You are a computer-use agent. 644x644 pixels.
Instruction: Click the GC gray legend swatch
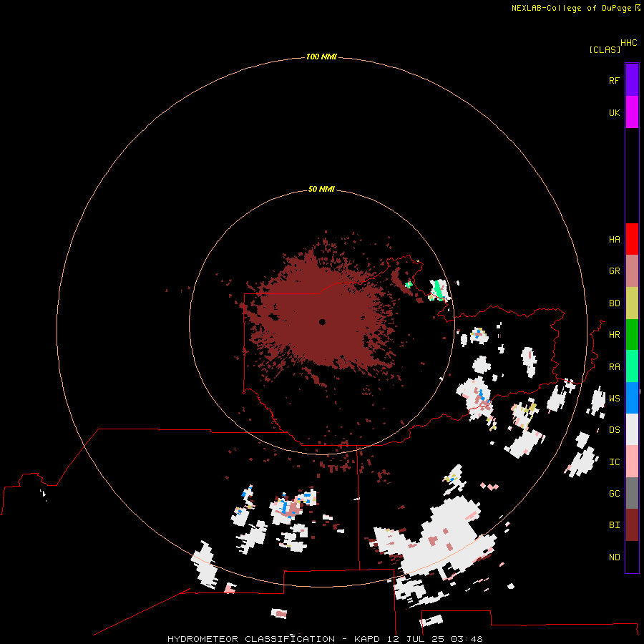click(x=632, y=493)
